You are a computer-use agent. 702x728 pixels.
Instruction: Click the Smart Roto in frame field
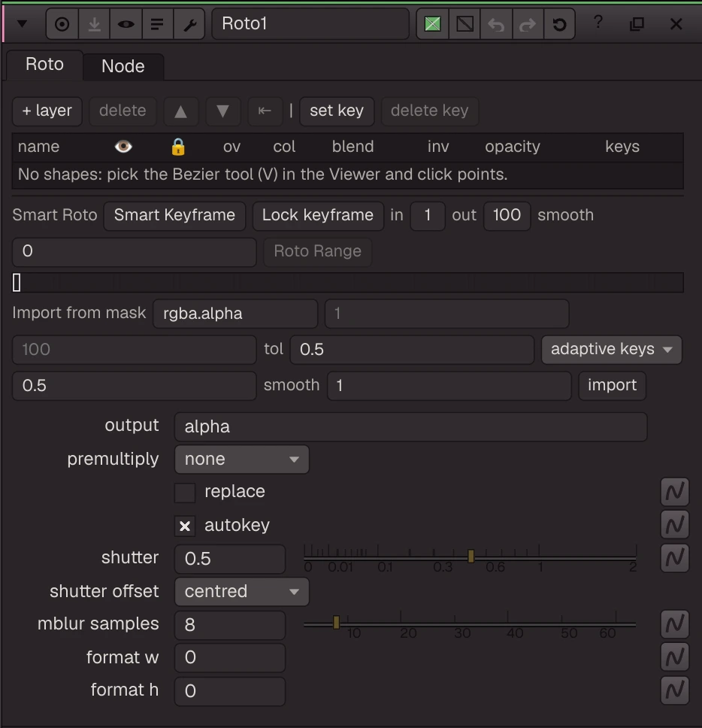pos(428,216)
